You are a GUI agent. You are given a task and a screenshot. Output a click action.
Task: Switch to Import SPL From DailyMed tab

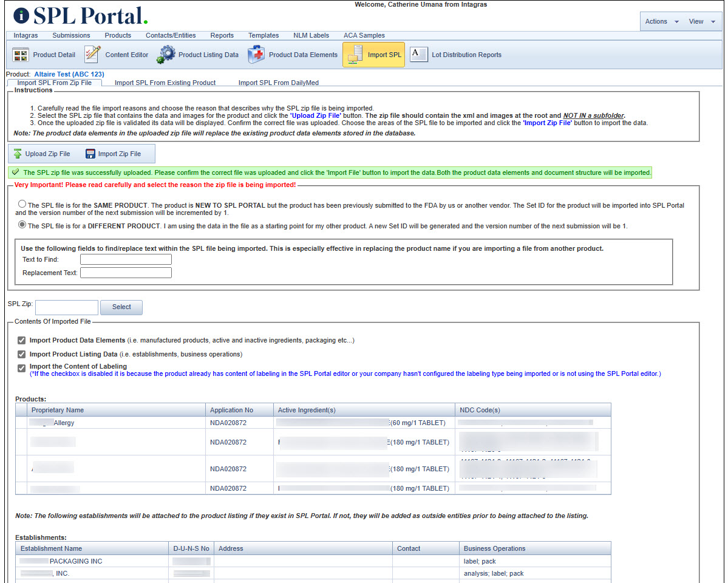[279, 83]
